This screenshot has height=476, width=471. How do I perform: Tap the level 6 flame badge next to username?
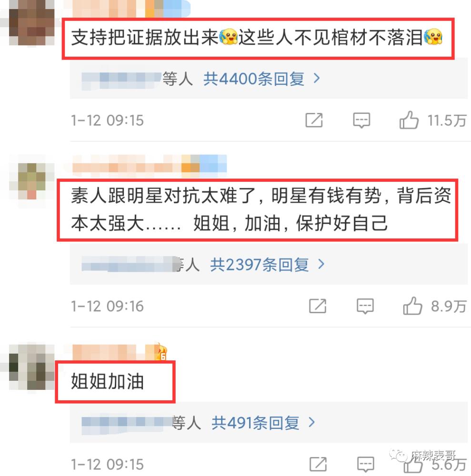pyautogui.click(x=161, y=352)
